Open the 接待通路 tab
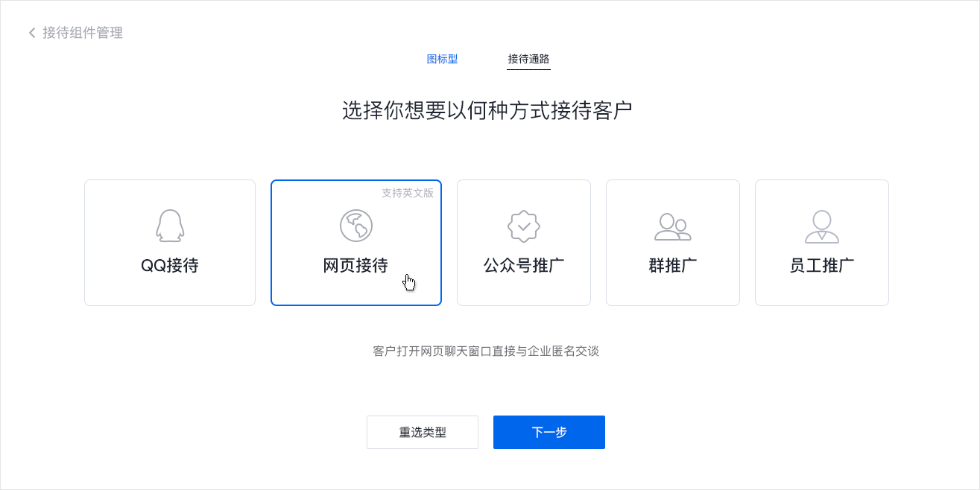 click(x=528, y=59)
